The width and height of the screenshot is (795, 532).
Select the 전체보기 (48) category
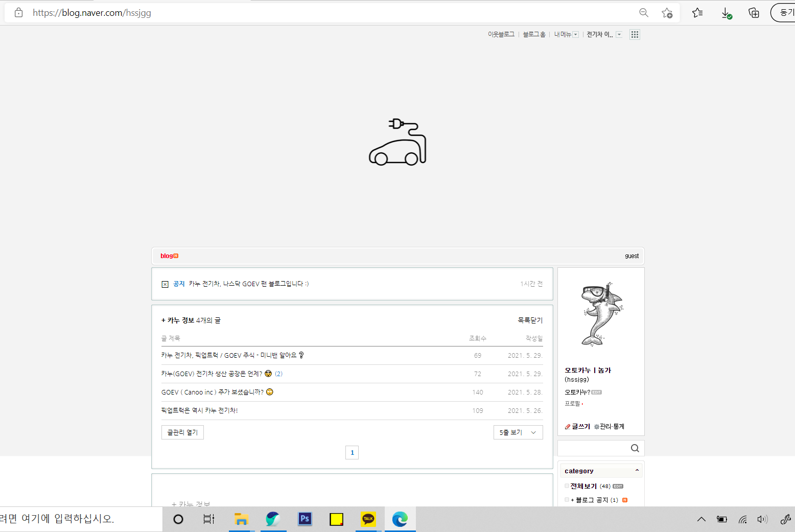(x=590, y=487)
